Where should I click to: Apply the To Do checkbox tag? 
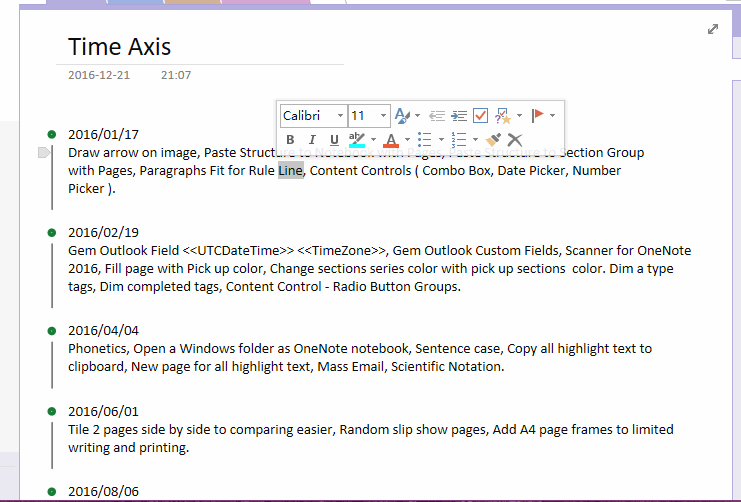tap(480, 116)
